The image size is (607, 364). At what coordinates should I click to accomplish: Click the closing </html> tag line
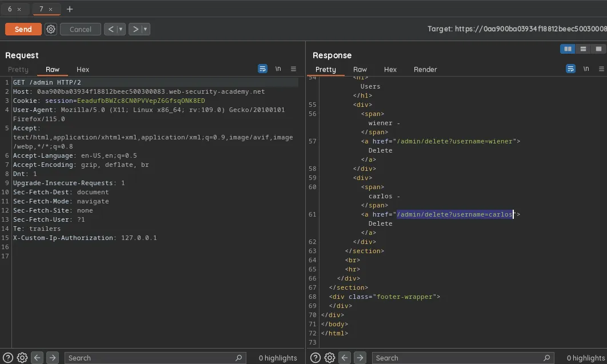334,333
